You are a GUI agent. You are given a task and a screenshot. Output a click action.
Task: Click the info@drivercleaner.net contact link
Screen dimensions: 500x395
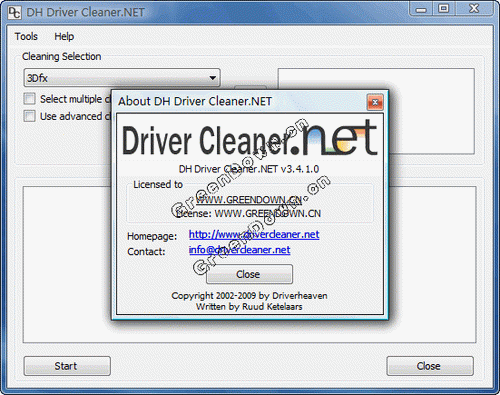point(239,250)
